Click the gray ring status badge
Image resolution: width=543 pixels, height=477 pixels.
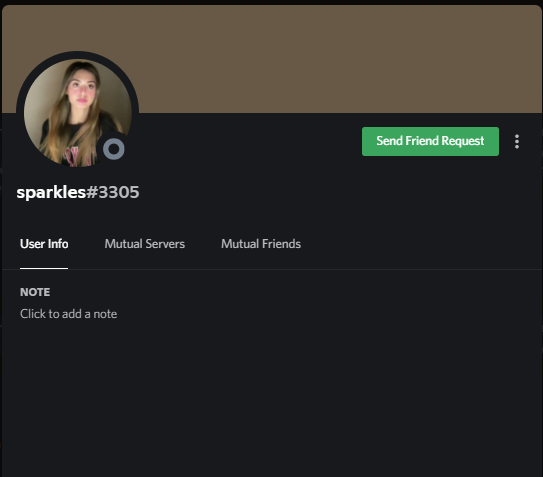(114, 149)
